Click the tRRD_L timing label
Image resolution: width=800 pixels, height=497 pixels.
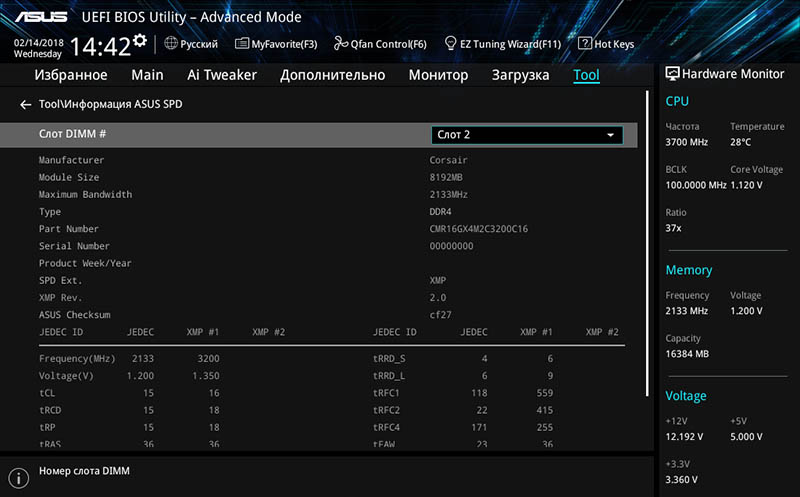(x=389, y=376)
